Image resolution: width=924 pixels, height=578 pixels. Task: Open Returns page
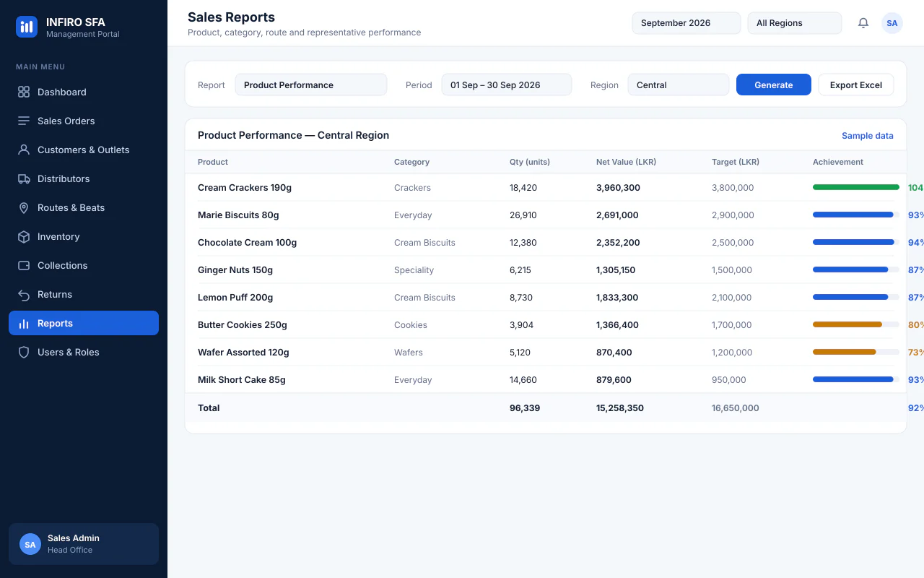(x=84, y=294)
